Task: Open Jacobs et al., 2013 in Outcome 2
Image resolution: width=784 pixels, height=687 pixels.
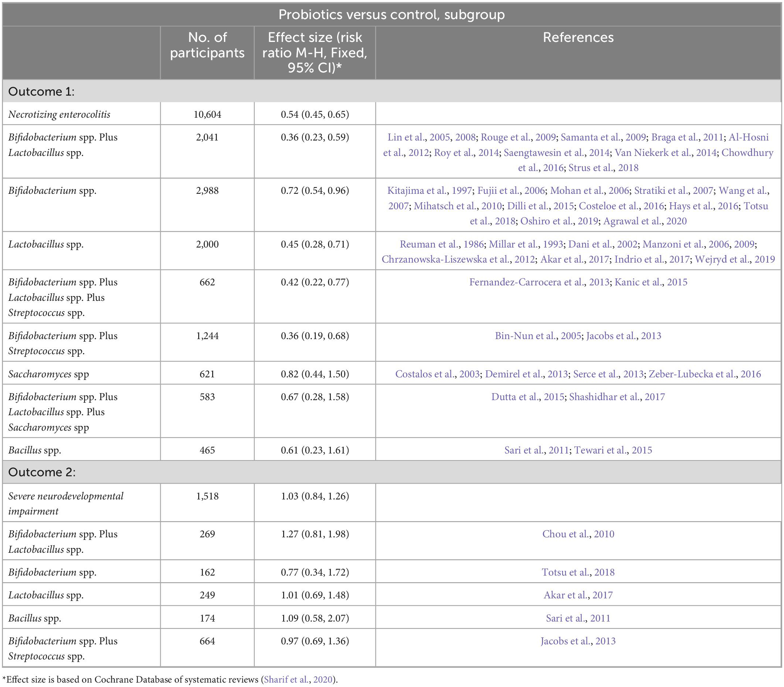Action: [x=578, y=641]
